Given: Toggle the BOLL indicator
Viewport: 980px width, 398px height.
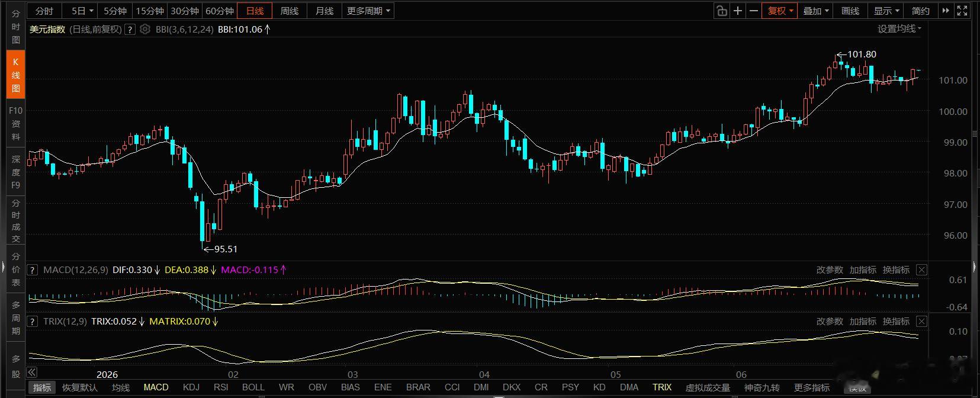Looking at the screenshot, I should pos(253,387).
